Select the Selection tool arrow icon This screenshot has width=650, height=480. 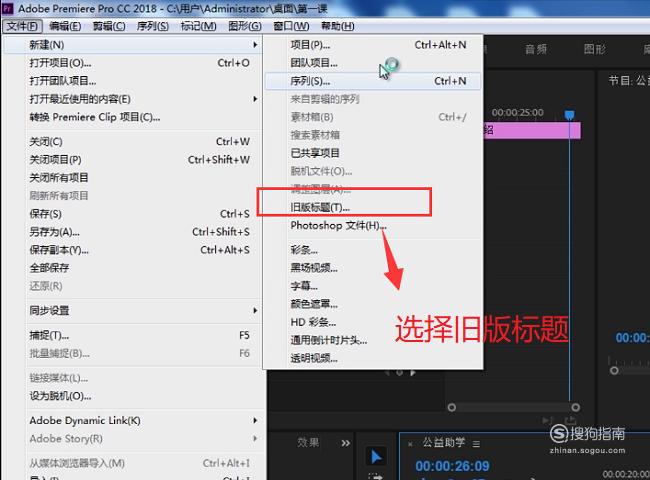point(376,457)
